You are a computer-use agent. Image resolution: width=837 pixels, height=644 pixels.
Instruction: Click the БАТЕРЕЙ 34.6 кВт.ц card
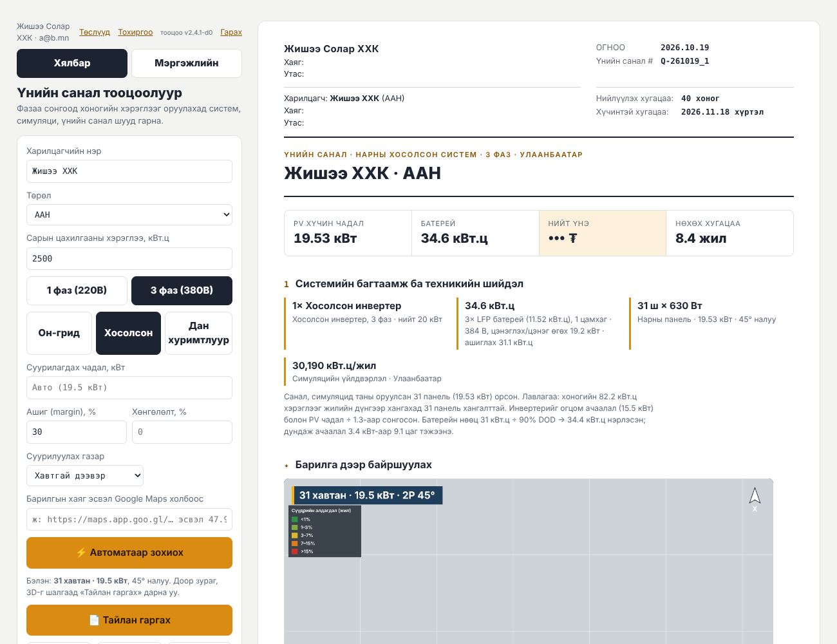tap(475, 233)
